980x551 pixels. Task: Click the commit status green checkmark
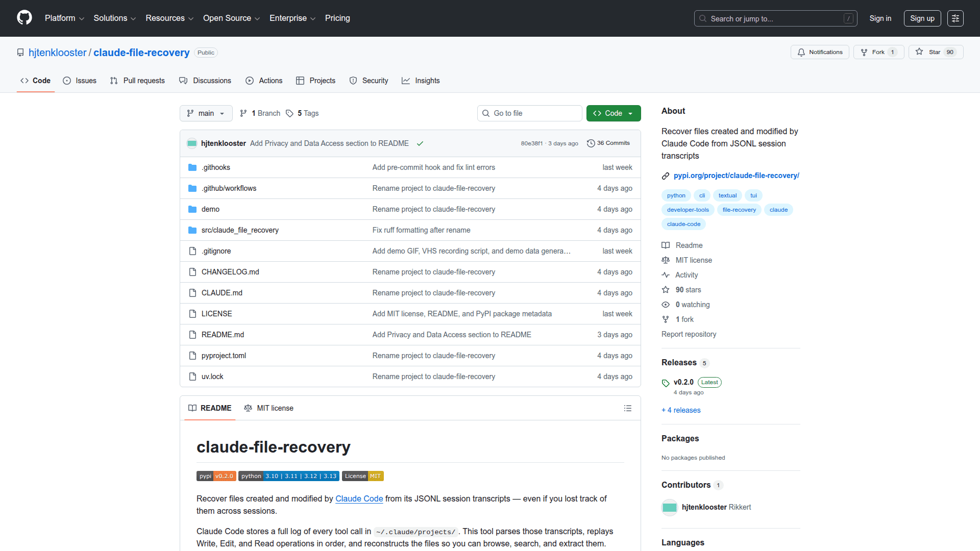tap(420, 143)
